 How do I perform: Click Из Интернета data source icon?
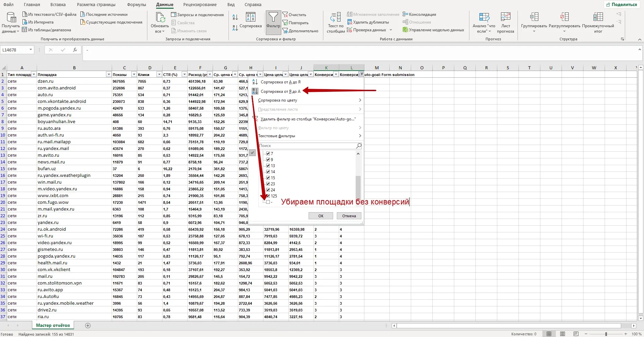[25, 22]
